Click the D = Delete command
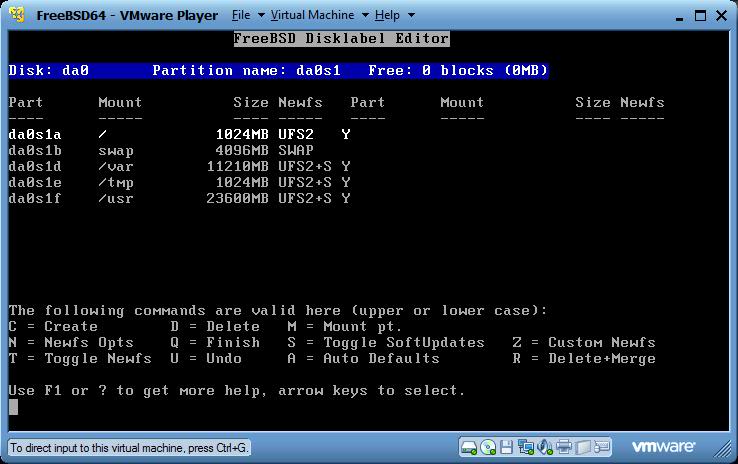738x464 pixels. point(215,327)
